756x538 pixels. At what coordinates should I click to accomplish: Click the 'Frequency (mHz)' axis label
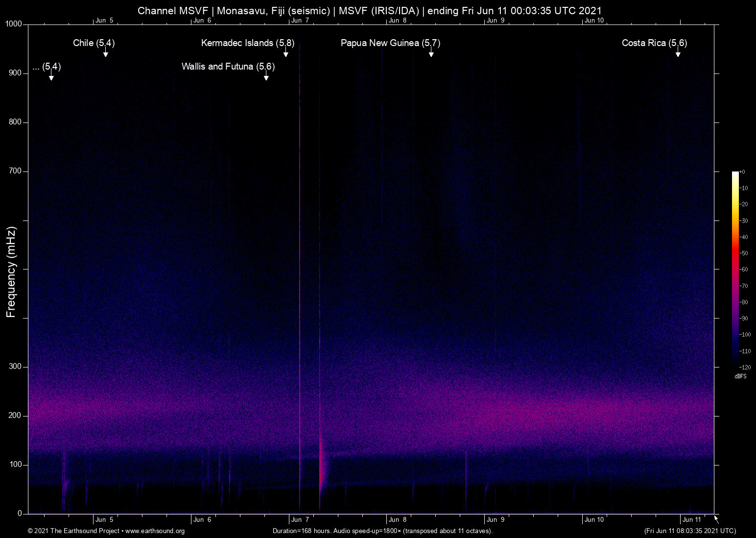[11, 272]
